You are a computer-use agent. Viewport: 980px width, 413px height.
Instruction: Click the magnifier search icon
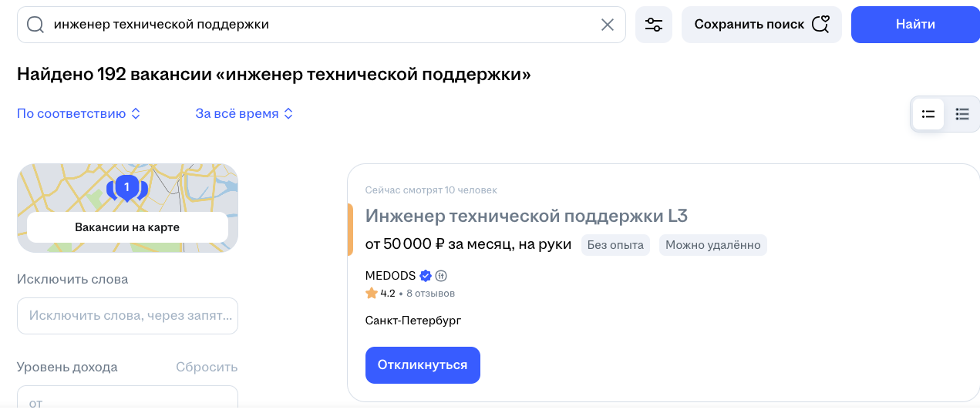[x=35, y=25]
